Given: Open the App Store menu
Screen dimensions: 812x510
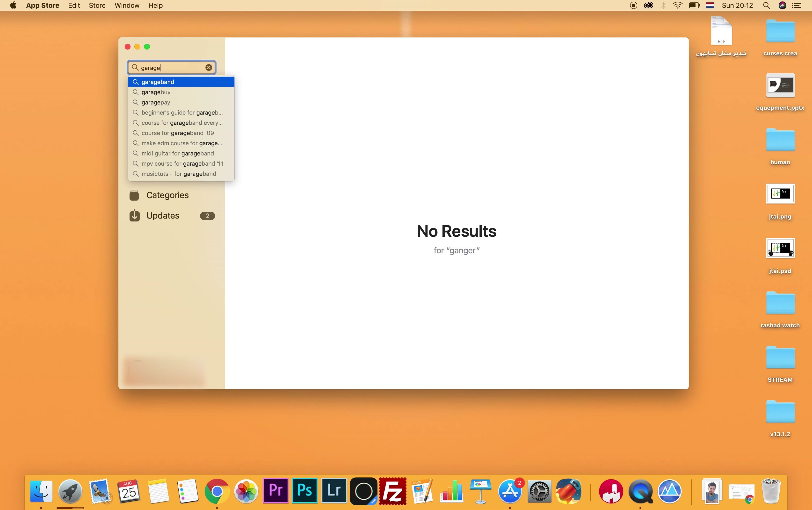Looking at the screenshot, I should click(43, 5).
